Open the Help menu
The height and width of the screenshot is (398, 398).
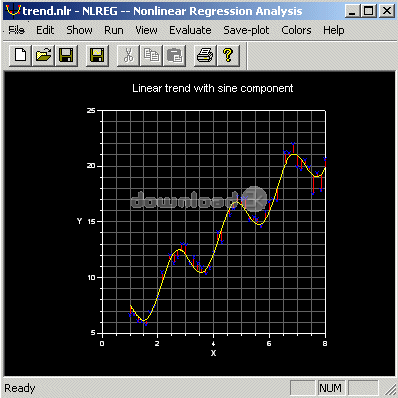coord(333,30)
